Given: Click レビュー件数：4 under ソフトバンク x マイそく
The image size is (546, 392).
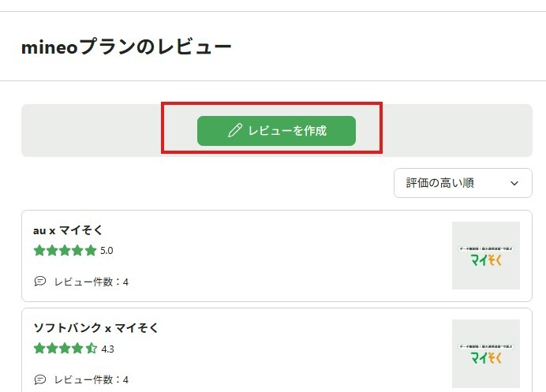Looking at the screenshot, I should click(x=91, y=379).
